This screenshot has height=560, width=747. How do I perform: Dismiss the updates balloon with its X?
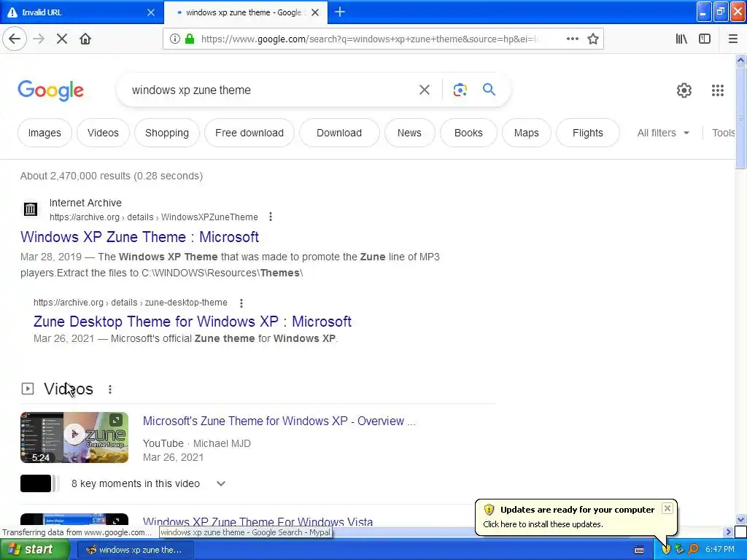[x=667, y=508]
